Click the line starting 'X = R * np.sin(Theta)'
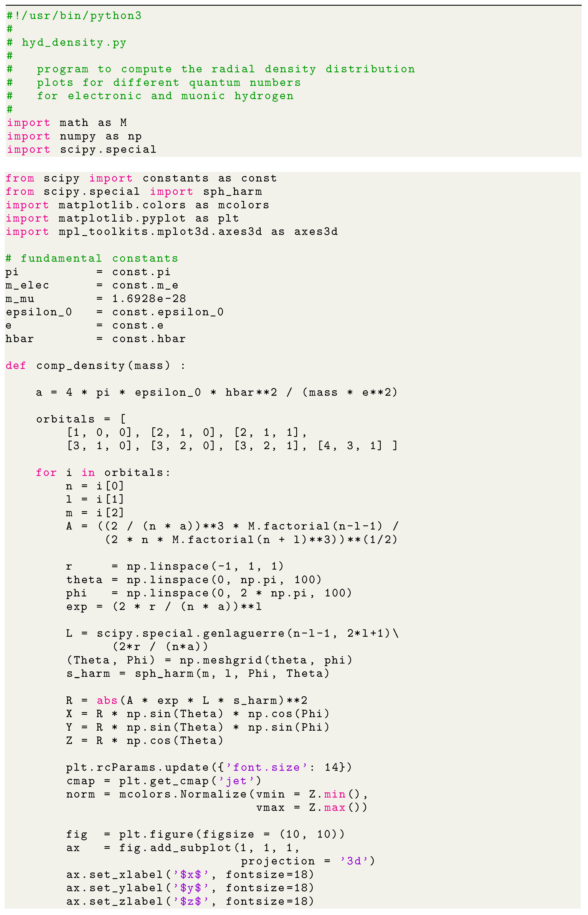This screenshot has height=915, width=588. pyautogui.click(x=198, y=714)
